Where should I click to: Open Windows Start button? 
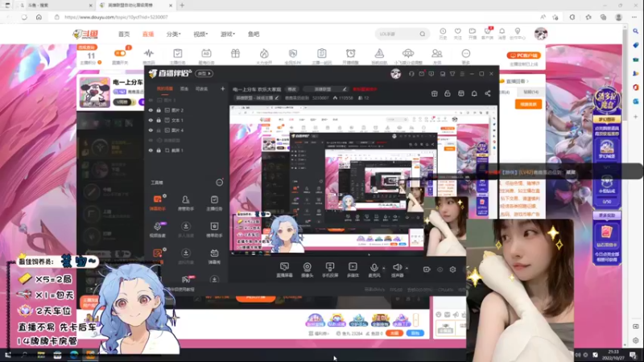tap(7, 355)
